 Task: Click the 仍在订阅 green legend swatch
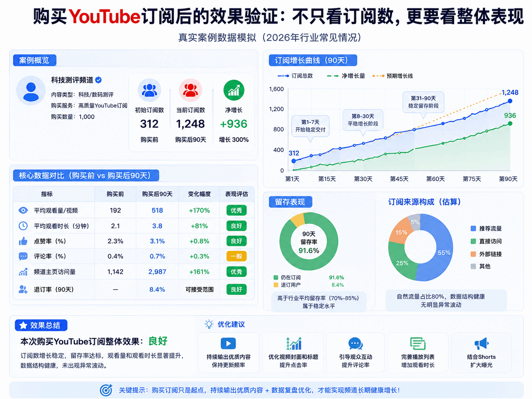click(276, 277)
